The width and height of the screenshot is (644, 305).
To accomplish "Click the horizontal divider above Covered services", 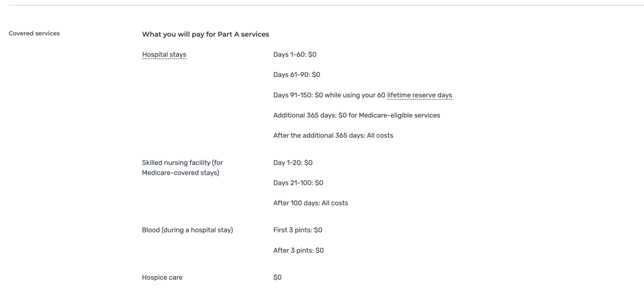I will point(322,6).
